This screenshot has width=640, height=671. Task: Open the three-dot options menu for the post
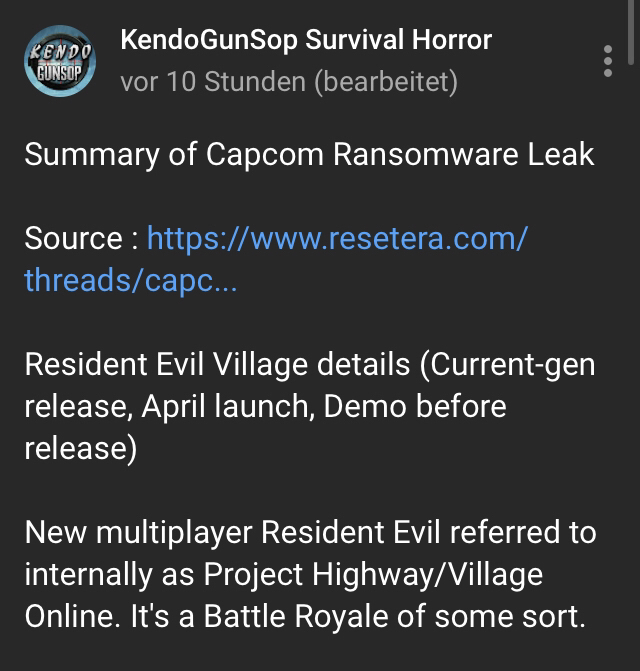pyautogui.click(x=608, y=61)
